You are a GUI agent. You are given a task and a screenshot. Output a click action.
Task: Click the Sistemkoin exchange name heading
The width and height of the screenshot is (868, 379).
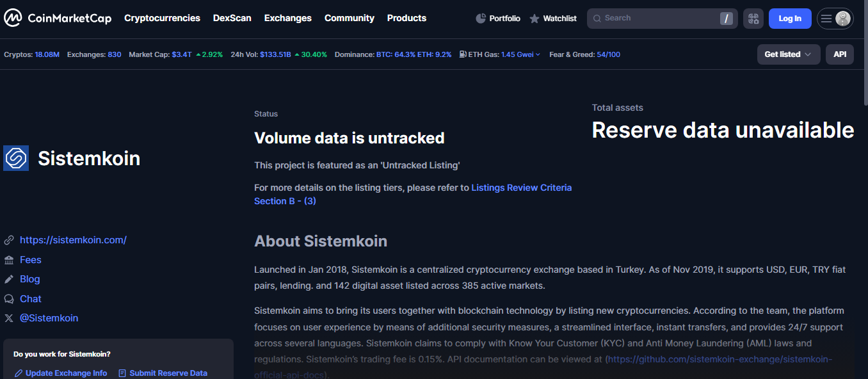89,158
